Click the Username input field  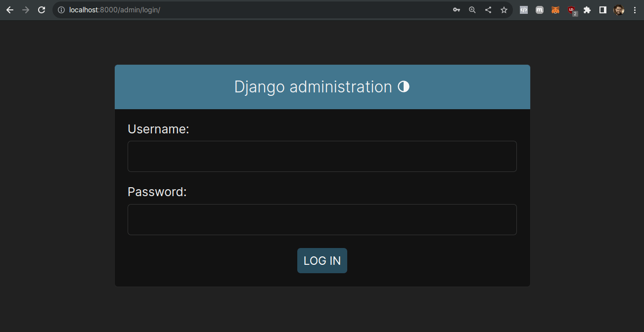(x=322, y=156)
